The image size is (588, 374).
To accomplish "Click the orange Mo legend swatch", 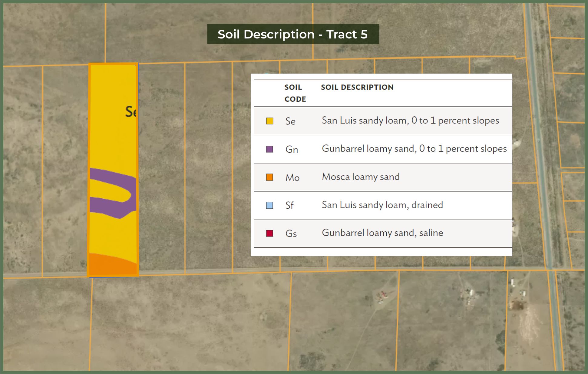I will coord(269,177).
